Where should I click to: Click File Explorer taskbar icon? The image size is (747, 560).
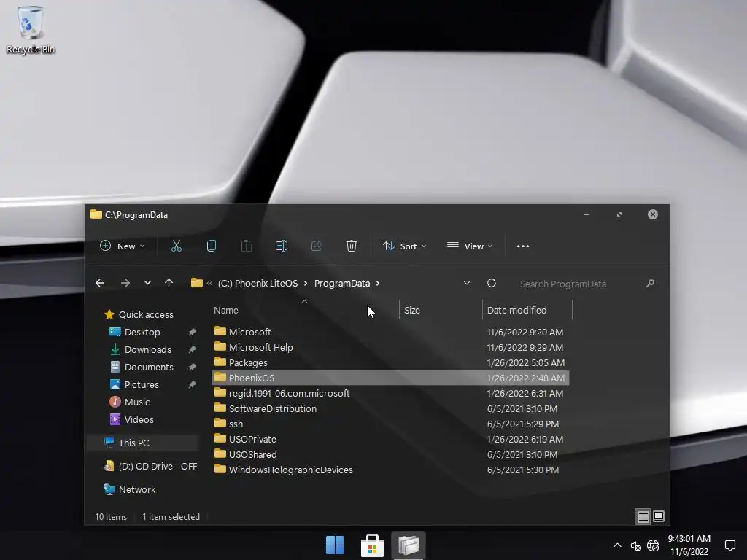[409, 545]
